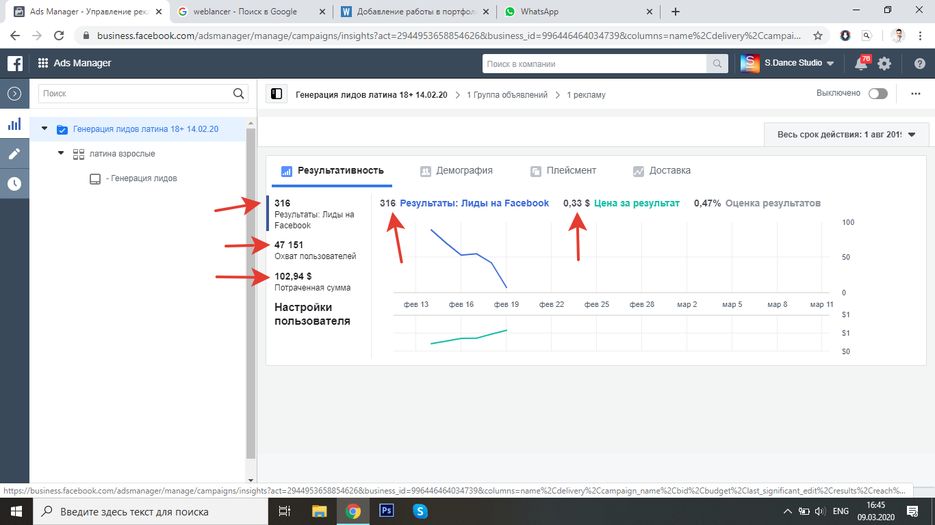Screen dimensions: 935x525
Task: Open a new browser tab
Action: (675, 12)
